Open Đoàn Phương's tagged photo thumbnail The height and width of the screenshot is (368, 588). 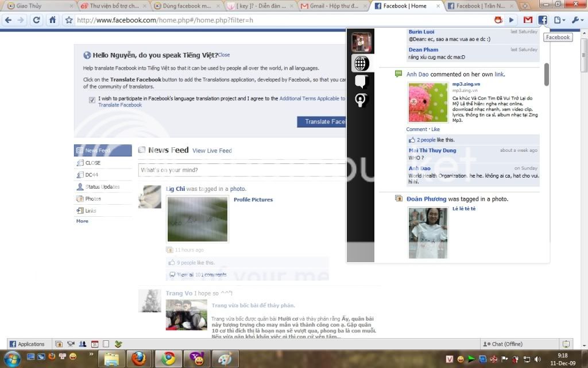coord(428,233)
